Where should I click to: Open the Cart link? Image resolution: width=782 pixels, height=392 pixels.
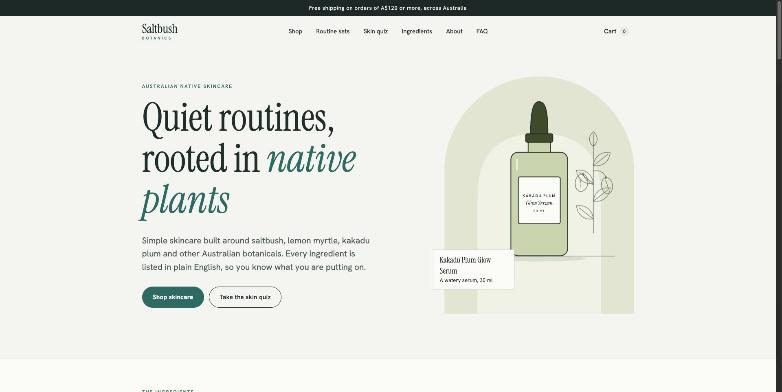pyautogui.click(x=616, y=31)
